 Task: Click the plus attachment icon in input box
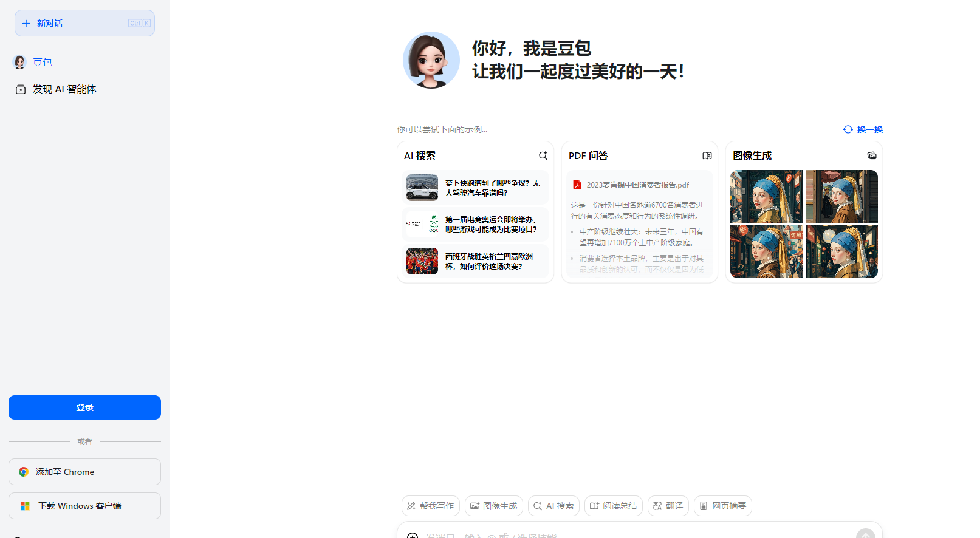(413, 535)
